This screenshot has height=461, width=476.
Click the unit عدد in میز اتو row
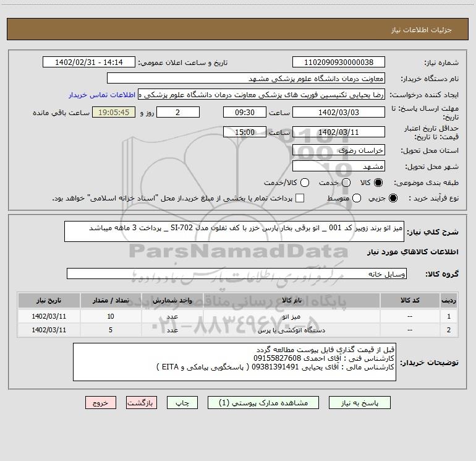[172, 316]
